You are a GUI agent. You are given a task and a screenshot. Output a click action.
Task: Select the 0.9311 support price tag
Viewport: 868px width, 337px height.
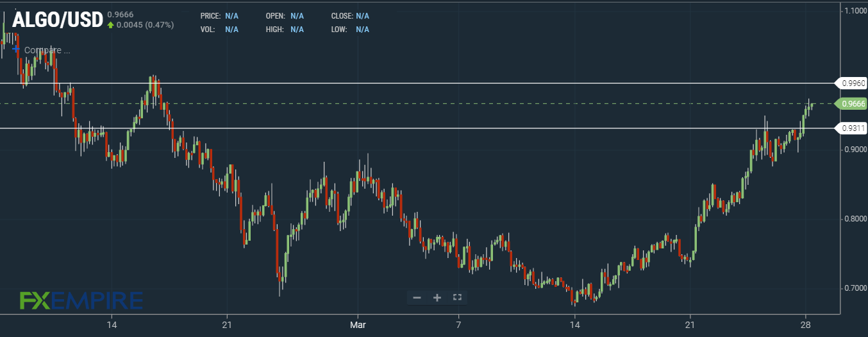[x=852, y=128]
